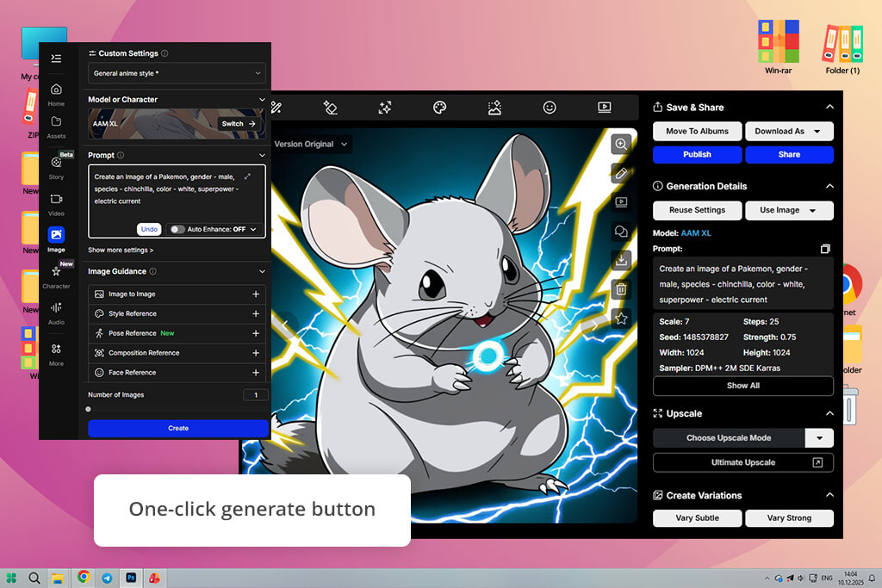The image size is (882, 588).
Task: Click the Show All button
Action: (743, 386)
